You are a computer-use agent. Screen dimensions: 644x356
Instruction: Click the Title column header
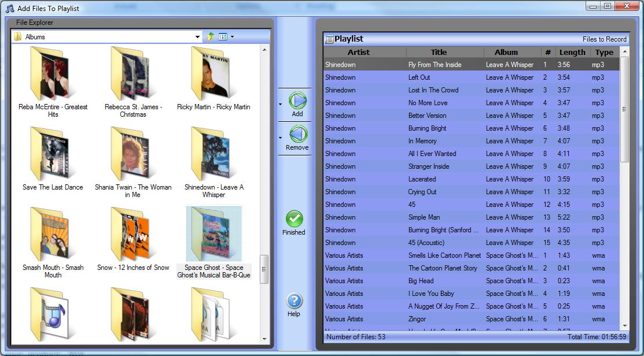pos(439,52)
